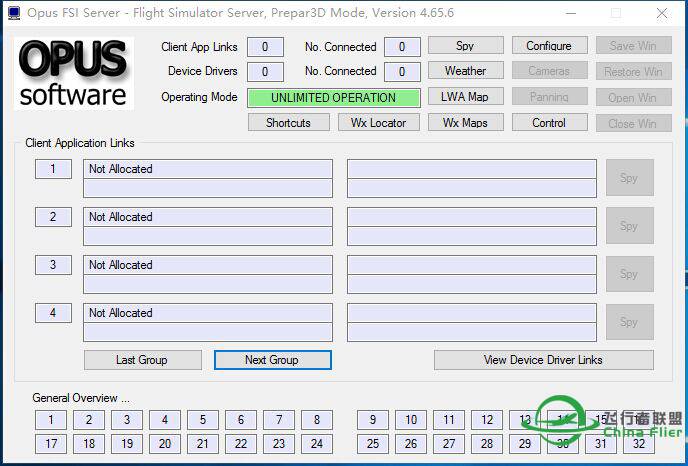The image size is (688, 466).
Task: Open the Spy window button at top
Action: 465,46
